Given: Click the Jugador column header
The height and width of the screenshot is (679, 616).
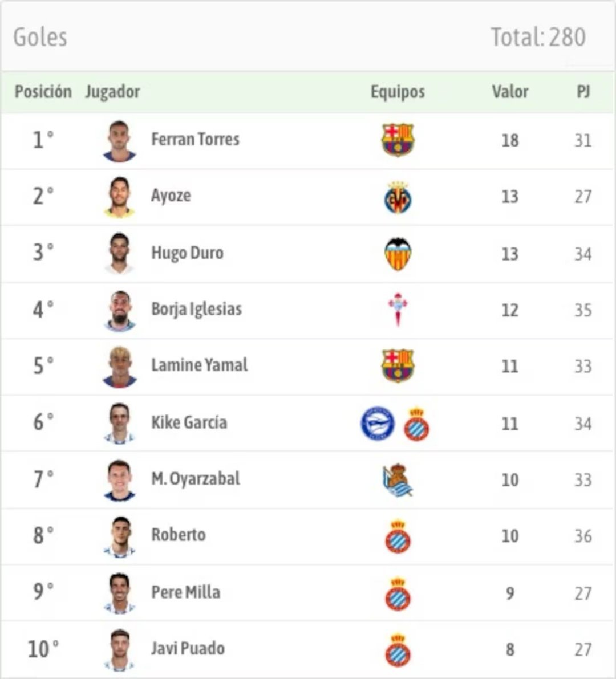Looking at the screenshot, I should 112,92.
